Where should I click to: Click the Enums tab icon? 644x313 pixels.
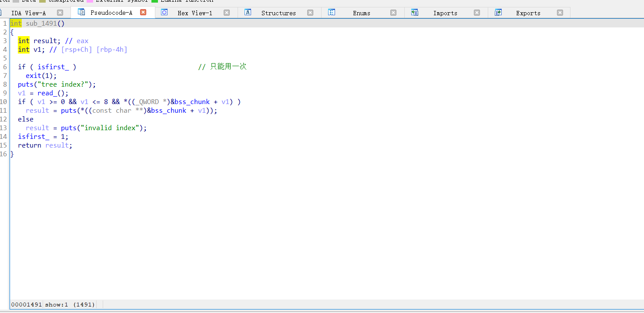[x=332, y=12]
